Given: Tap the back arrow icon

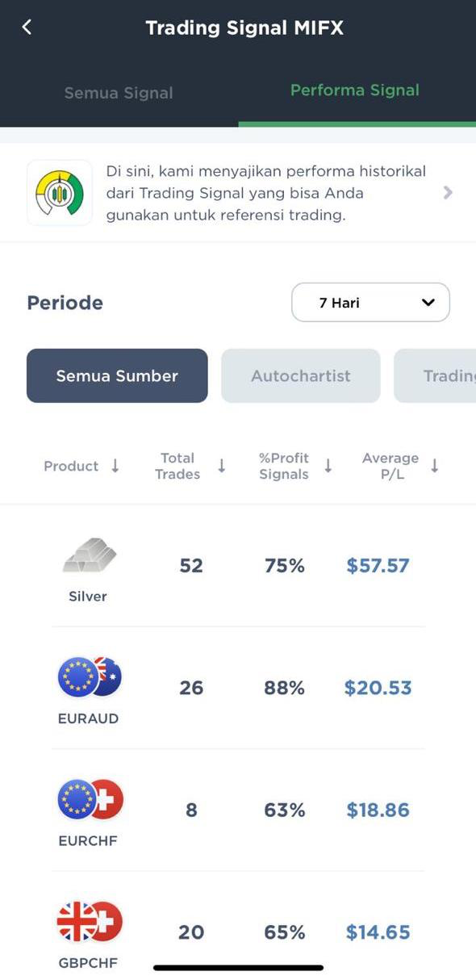Looking at the screenshot, I should tap(27, 27).
